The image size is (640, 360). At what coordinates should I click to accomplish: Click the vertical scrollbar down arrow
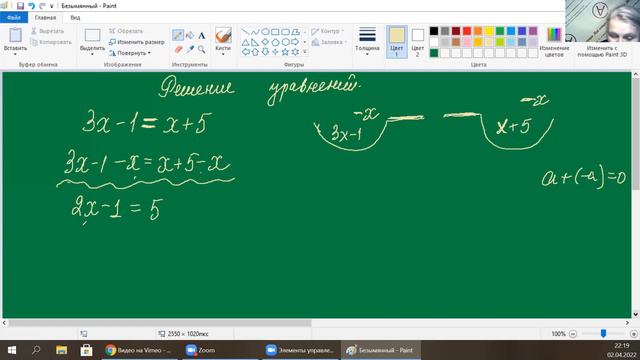[x=636, y=314]
